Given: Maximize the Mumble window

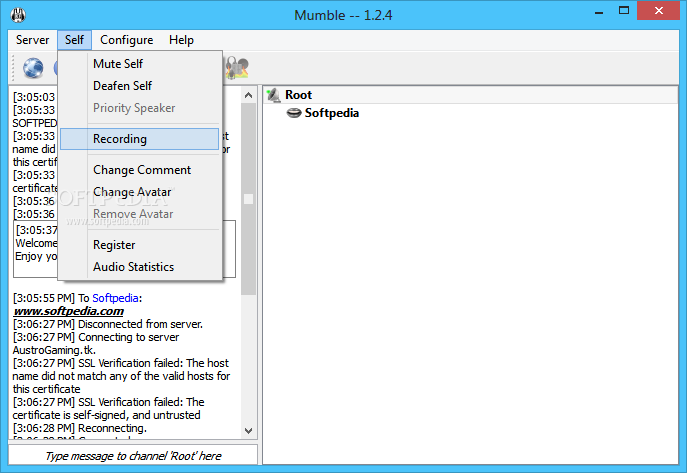Looking at the screenshot, I should (x=624, y=11).
